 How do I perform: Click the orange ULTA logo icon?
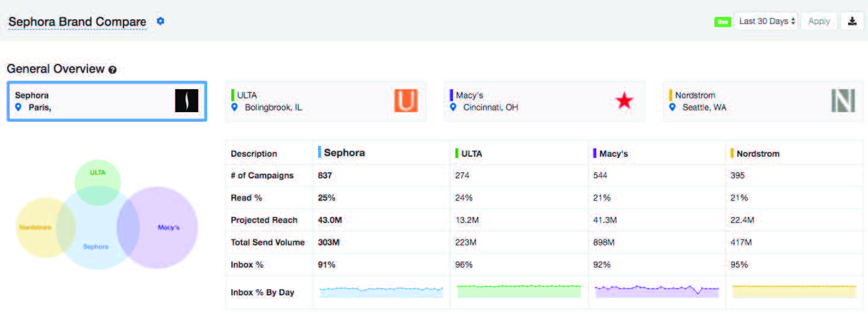(x=406, y=101)
